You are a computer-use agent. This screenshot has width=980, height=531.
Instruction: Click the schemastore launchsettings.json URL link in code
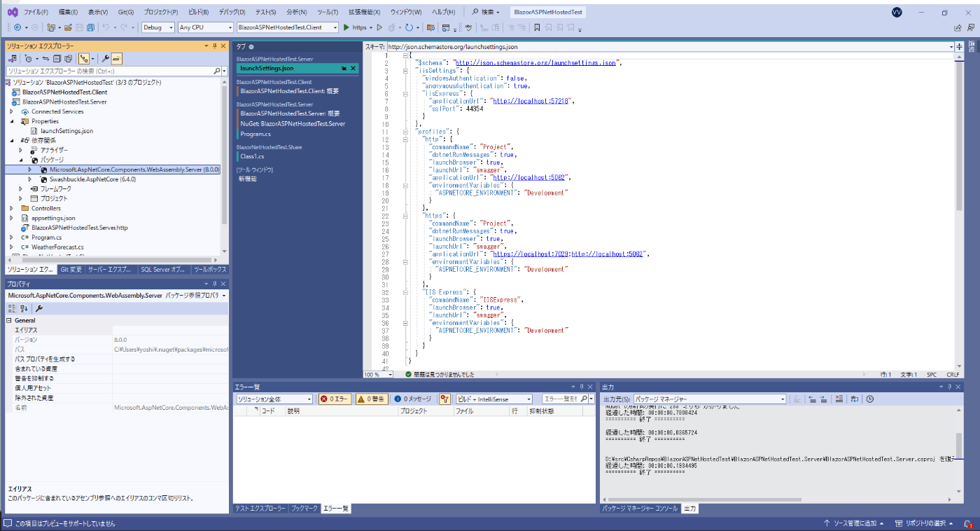point(535,62)
